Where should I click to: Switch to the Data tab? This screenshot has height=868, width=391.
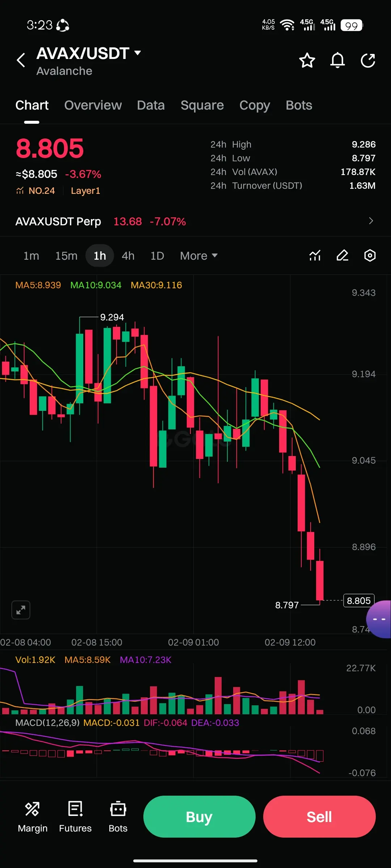tap(151, 105)
